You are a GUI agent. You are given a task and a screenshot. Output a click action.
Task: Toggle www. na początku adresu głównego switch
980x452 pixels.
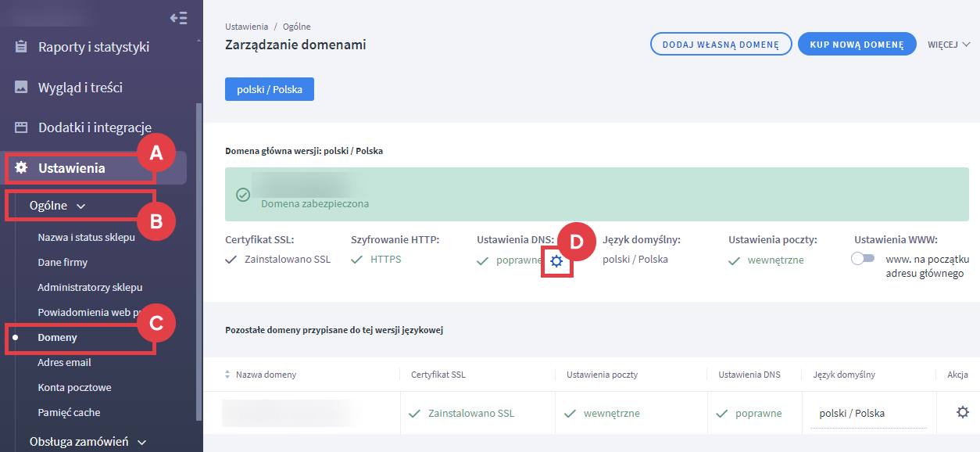(863, 260)
